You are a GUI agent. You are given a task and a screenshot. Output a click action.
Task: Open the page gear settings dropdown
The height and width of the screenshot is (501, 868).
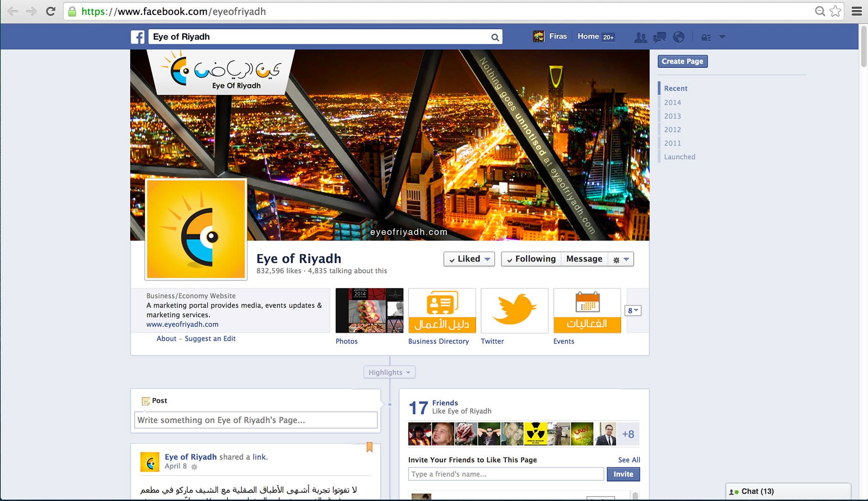[621, 259]
